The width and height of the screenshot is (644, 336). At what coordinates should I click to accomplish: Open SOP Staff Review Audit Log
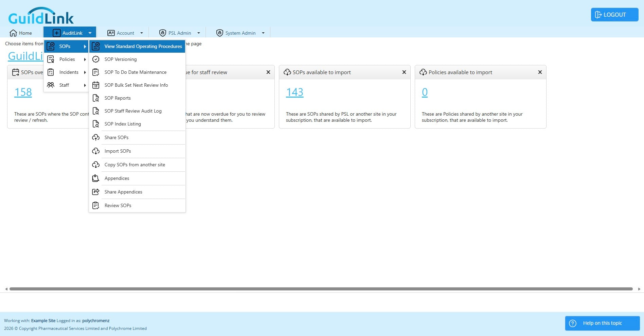(137, 111)
